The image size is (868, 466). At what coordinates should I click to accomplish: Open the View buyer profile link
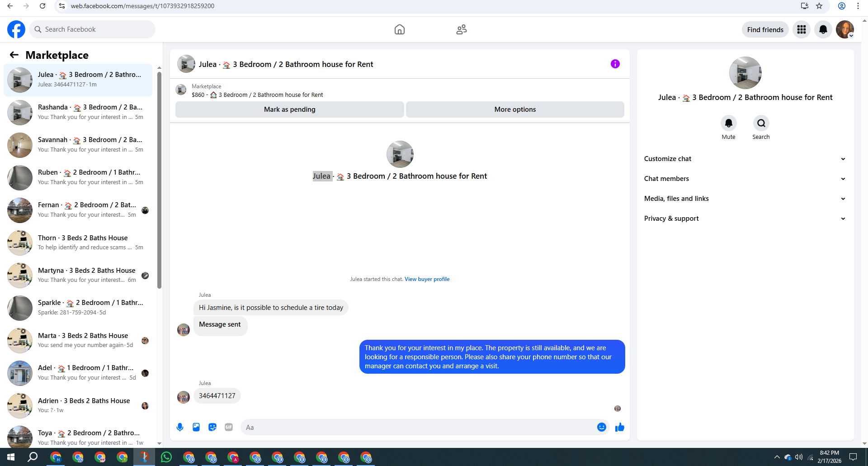[427, 279]
